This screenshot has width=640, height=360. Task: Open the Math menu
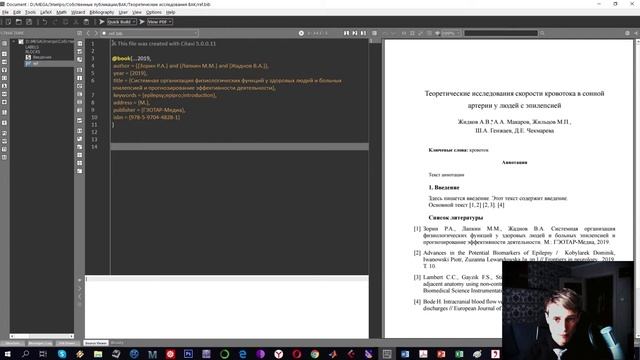coord(61,12)
